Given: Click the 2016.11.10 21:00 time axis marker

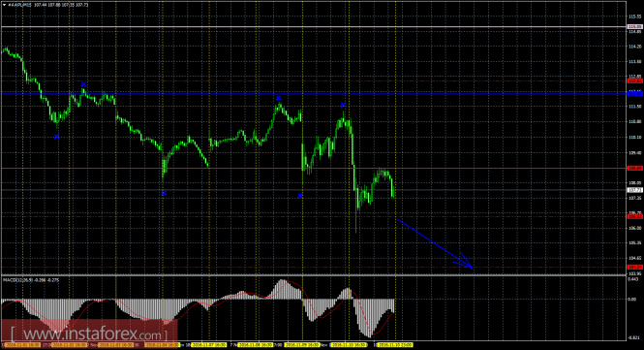Looking at the screenshot, I should coord(395,345).
